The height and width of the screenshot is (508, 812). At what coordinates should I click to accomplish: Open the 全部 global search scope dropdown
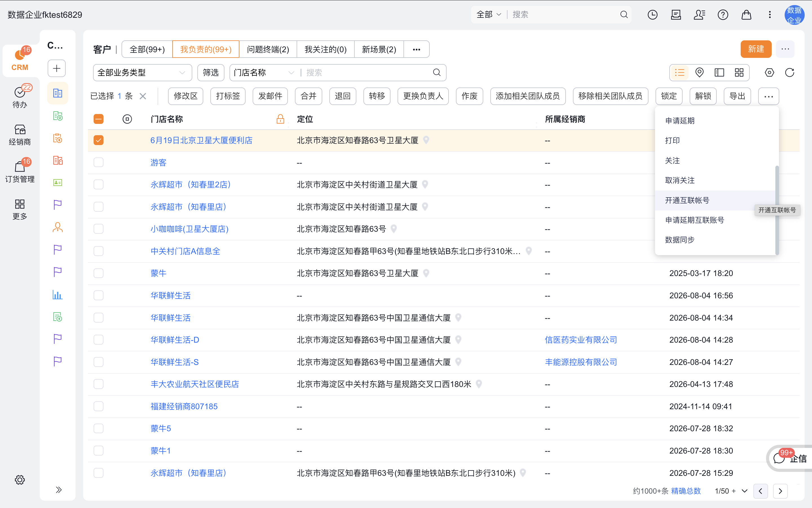coord(489,14)
